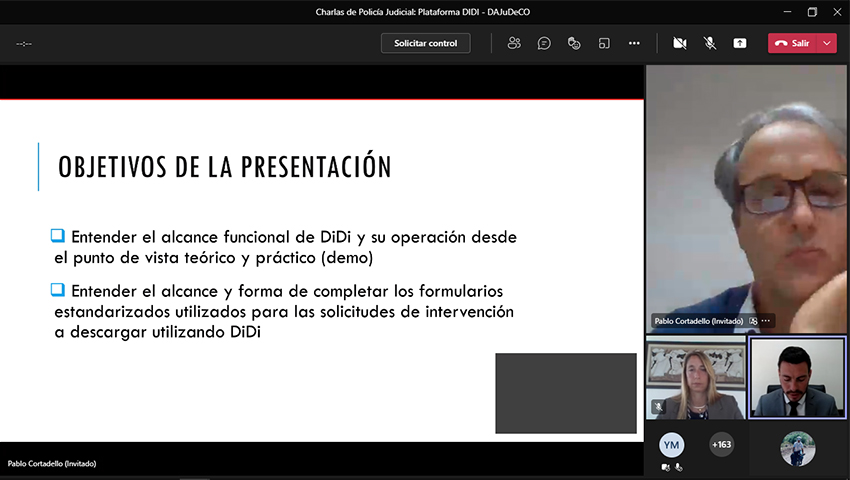The image size is (850, 480).
Task: Open the rooms icon in toolbar
Action: pyautogui.click(x=604, y=43)
